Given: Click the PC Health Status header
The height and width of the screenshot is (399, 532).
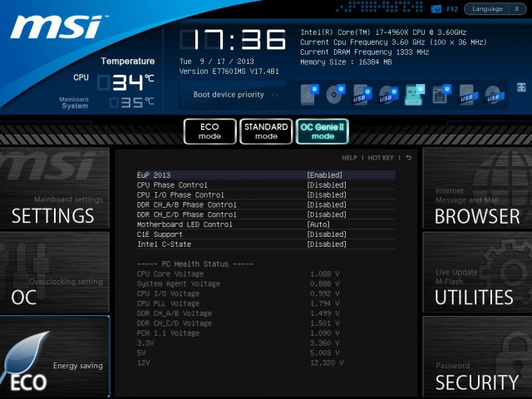Looking at the screenshot, I should [195, 264].
